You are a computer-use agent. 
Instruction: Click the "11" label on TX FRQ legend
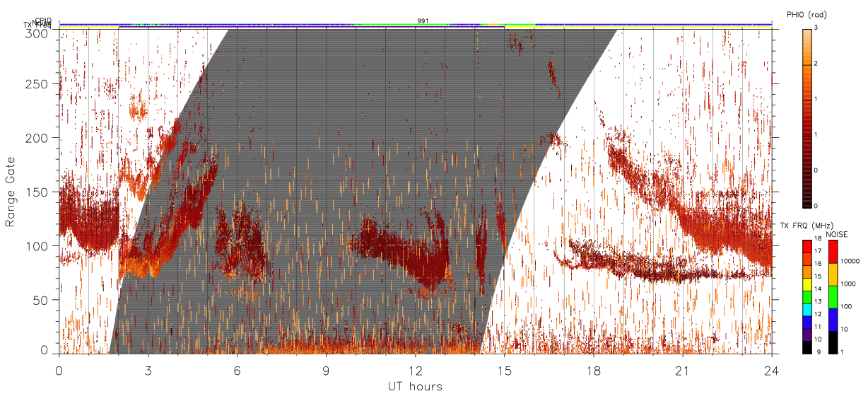click(x=818, y=327)
